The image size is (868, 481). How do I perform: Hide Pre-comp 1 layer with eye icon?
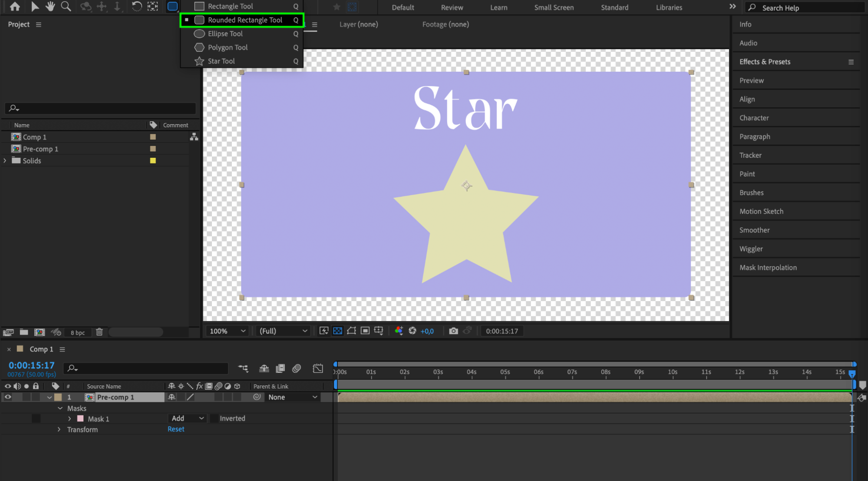coord(8,397)
